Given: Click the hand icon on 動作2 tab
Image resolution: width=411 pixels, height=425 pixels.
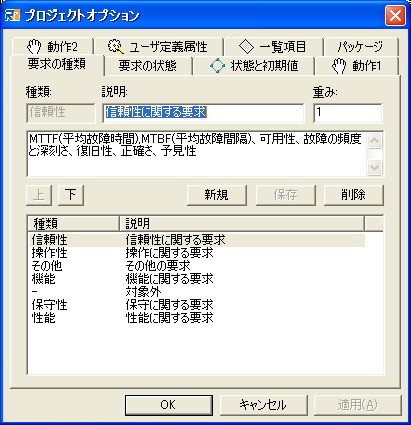Looking at the screenshot, I should [34, 46].
